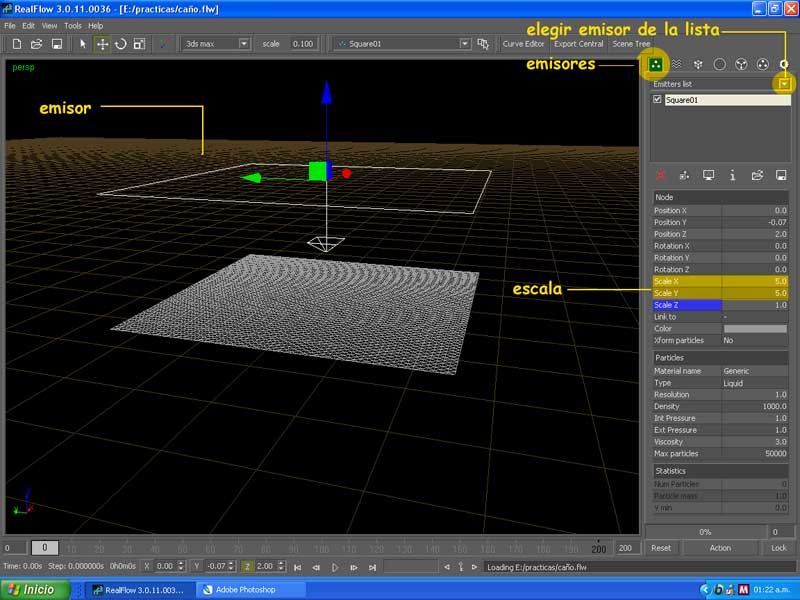Open the Scene Tree
800x600 pixels.
pyautogui.click(x=631, y=44)
